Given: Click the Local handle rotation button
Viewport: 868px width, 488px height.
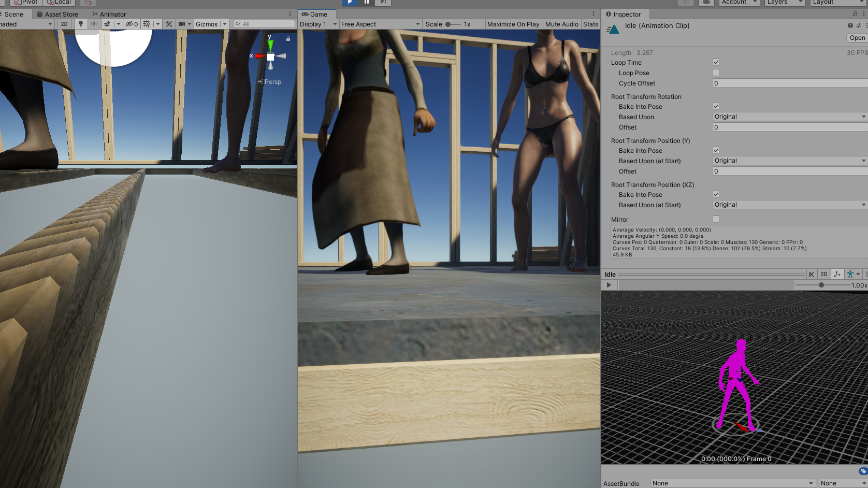Looking at the screenshot, I should tap(59, 3).
